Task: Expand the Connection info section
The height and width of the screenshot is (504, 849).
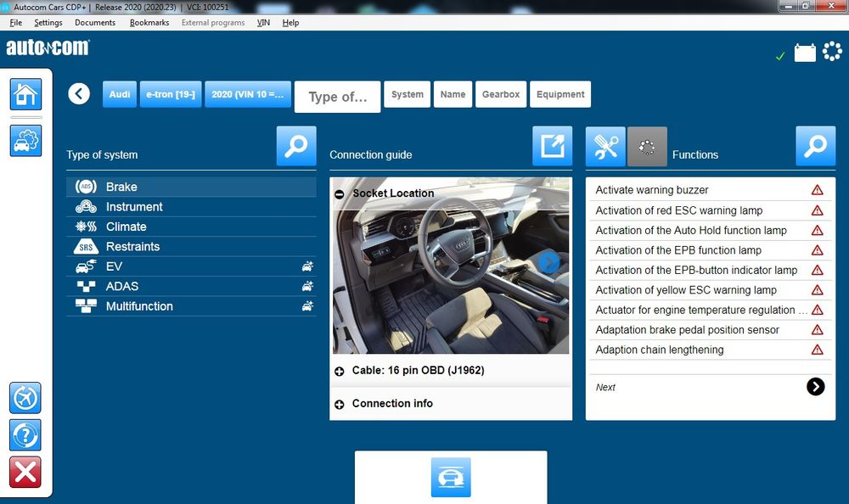Action: coord(340,405)
